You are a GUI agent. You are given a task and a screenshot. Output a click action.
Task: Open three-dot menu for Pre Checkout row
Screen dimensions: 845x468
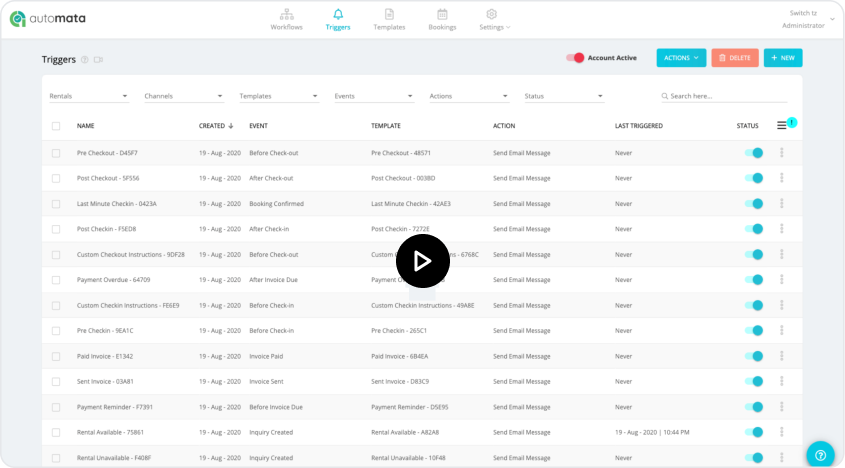pyautogui.click(x=781, y=153)
